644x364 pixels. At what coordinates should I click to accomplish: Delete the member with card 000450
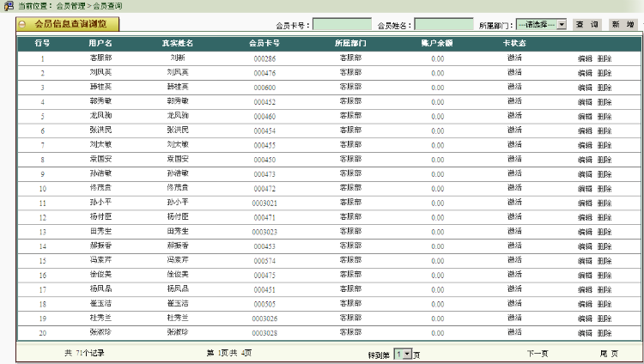pyautogui.click(x=605, y=160)
